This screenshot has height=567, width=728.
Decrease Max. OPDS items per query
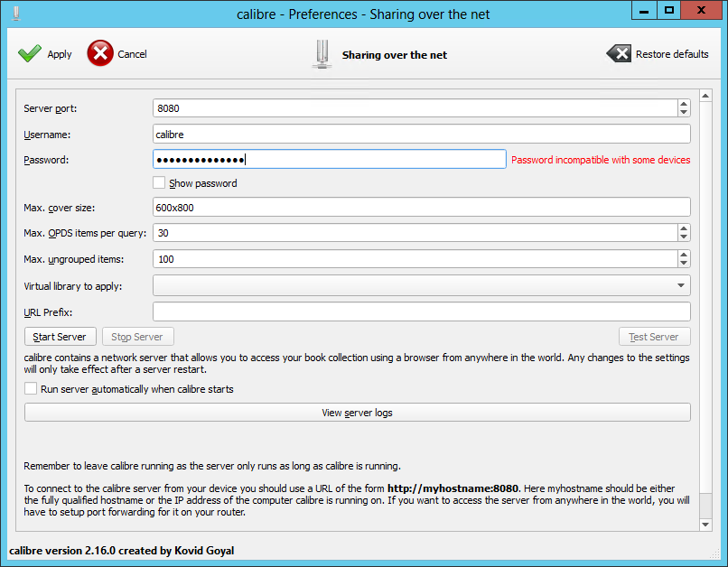[684, 237]
